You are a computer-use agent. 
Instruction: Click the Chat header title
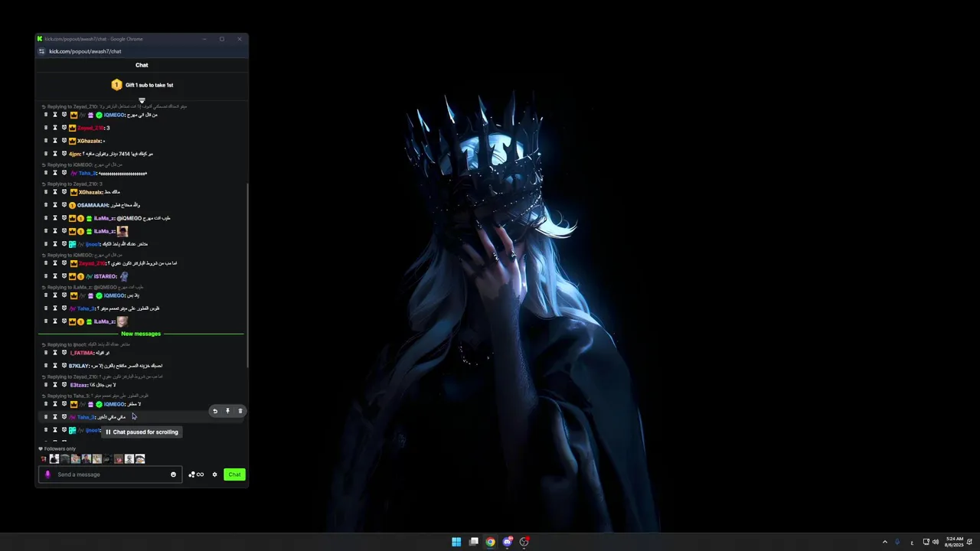click(x=142, y=65)
